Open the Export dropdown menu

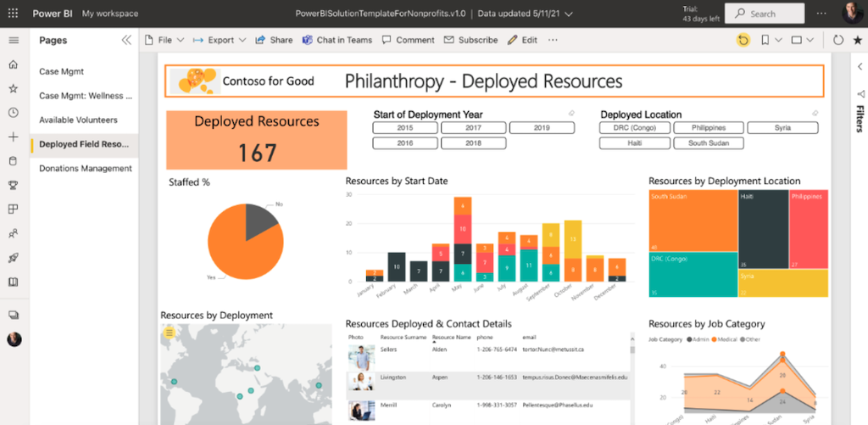pyautogui.click(x=220, y=40)
